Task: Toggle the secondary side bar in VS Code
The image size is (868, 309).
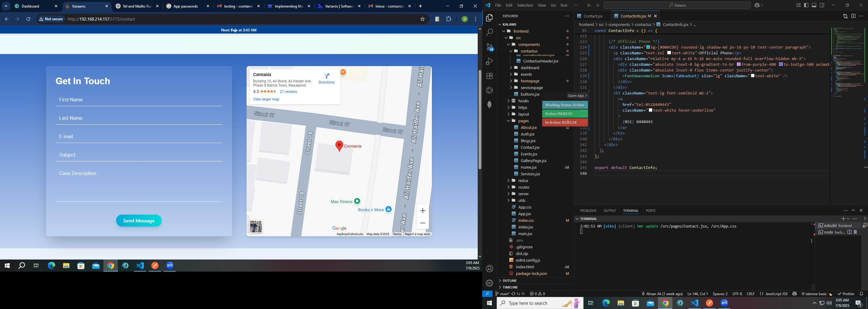Action: coord(822,5)
